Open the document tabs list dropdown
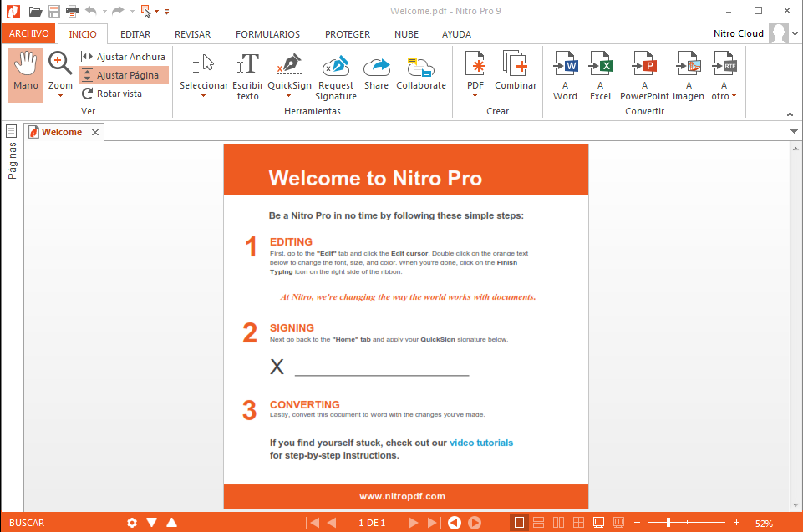Image resolution: width=803 pixels, height=532 pixels. 794,132
